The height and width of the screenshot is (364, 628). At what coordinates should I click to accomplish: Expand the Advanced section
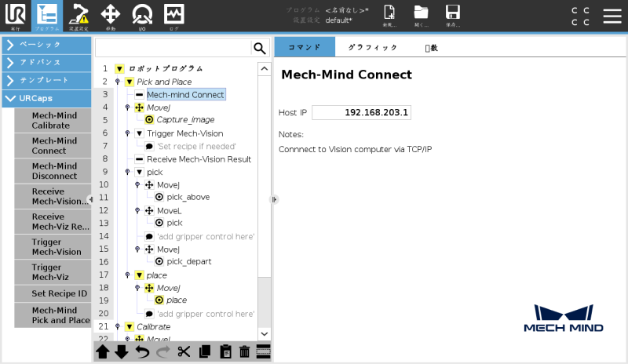(x=47, y=63)
